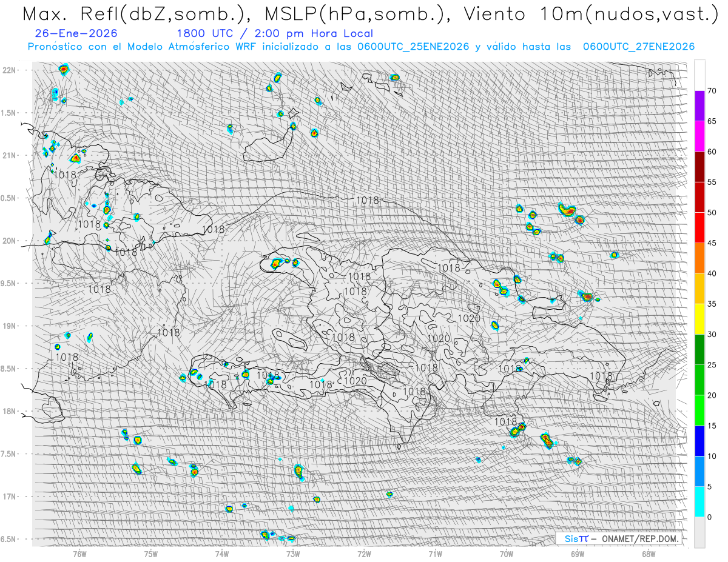Click the '15' colorbar value

click(x=711, y=426)
